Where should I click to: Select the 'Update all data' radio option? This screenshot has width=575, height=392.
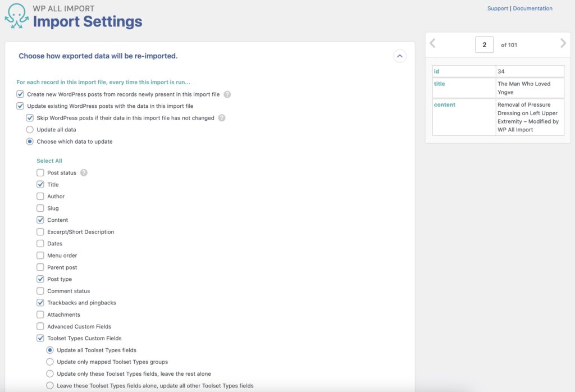29,129
